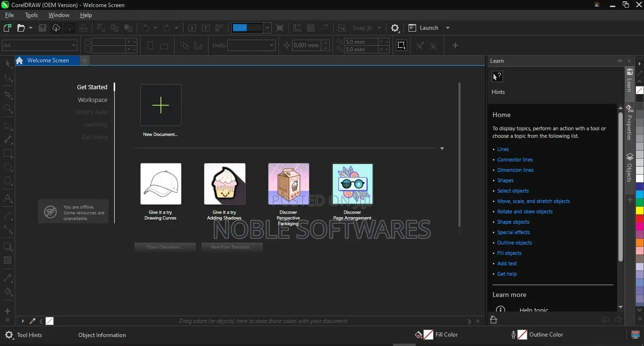The height and width of the screenshot is (346, 644).
Task: Click the New Document plus thumbnail
Action: tap(160, 105)
